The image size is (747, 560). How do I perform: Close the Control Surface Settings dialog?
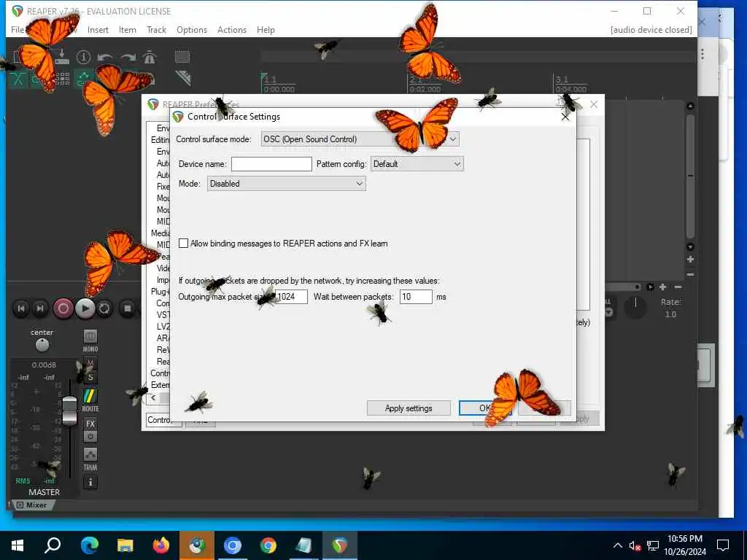(565, 117)
